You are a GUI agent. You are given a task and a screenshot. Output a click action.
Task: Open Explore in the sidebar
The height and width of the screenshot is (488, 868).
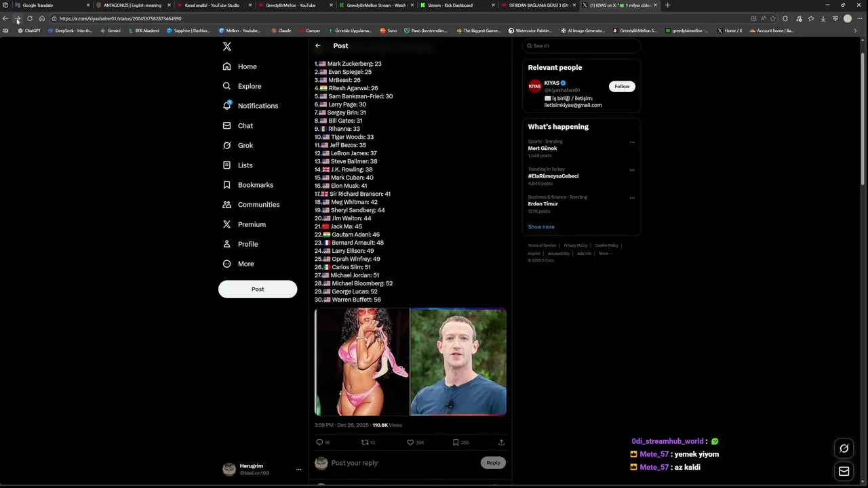242,86
